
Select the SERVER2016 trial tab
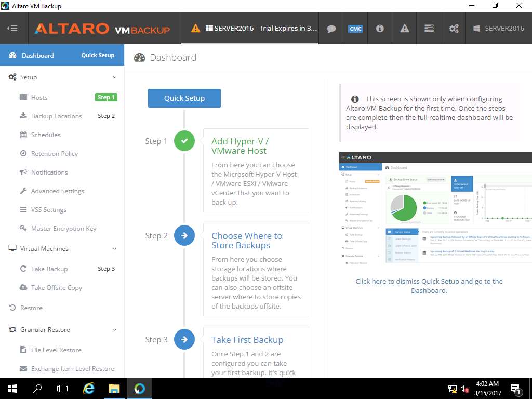tap(250, 28)
